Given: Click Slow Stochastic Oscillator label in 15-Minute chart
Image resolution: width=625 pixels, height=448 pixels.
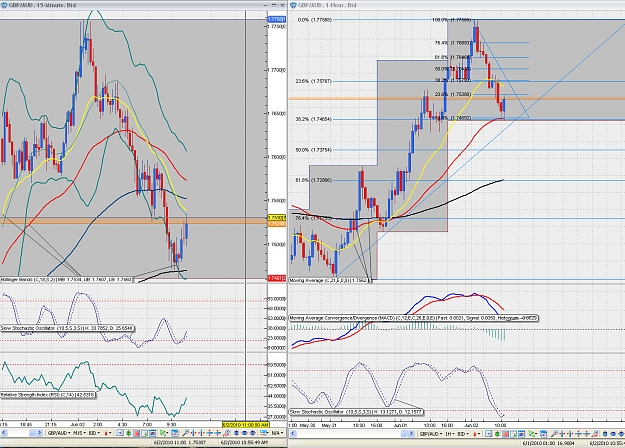Looking at the screenshot, I should (67, 328).
